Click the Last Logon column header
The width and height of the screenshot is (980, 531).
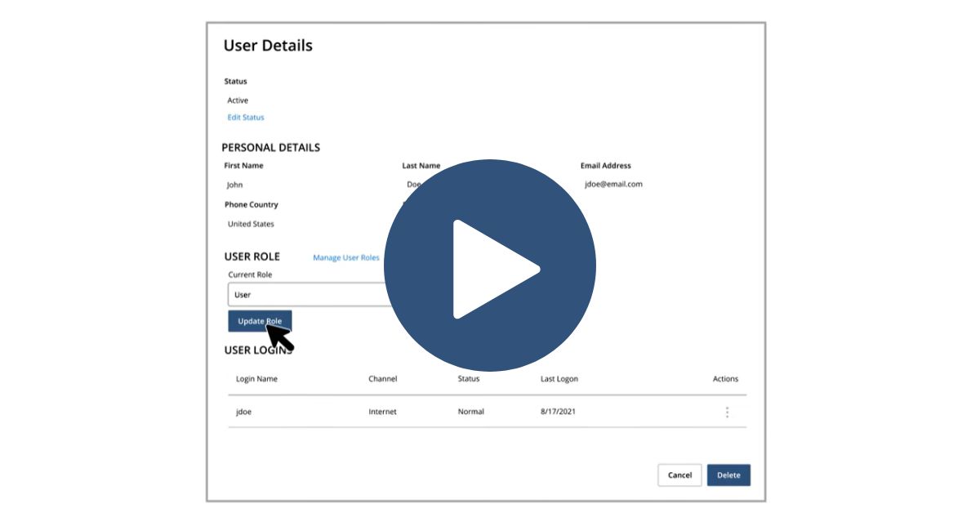(x=559, y=379)
